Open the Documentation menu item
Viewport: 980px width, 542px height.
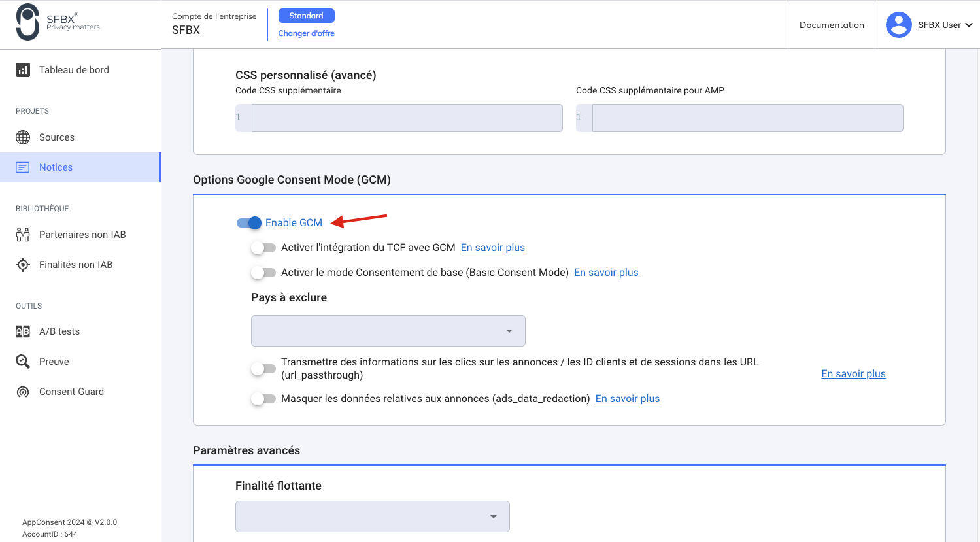[831, 24]
